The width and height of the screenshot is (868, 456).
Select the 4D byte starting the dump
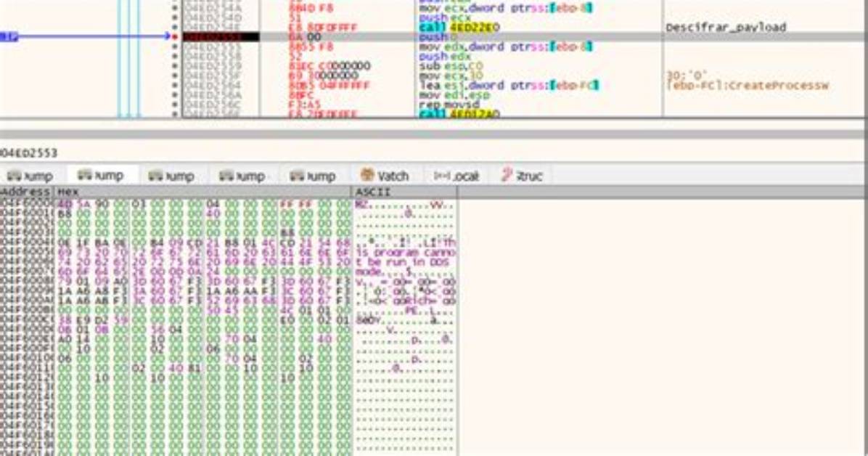click(64, 205)
